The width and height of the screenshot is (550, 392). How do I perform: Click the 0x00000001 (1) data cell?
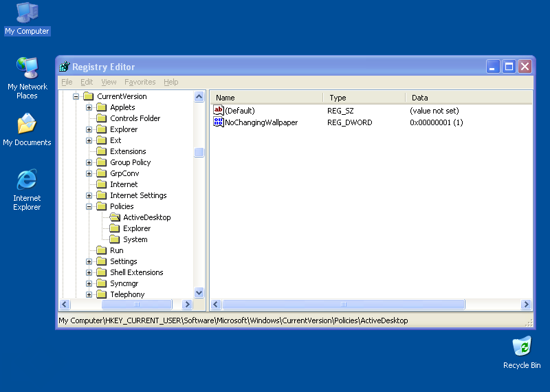tap(437, 122)
